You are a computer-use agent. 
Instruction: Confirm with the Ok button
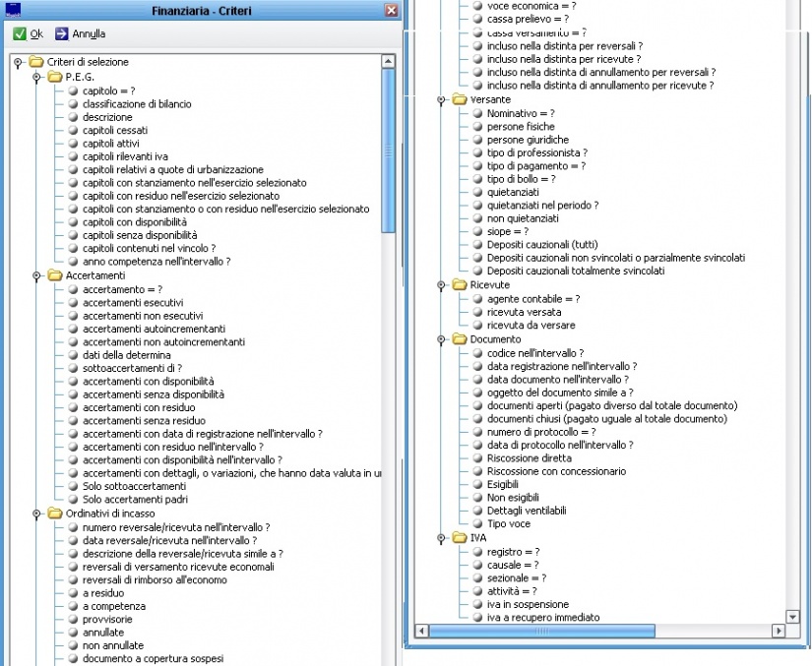pyautogui.click(x=29, y=34)
